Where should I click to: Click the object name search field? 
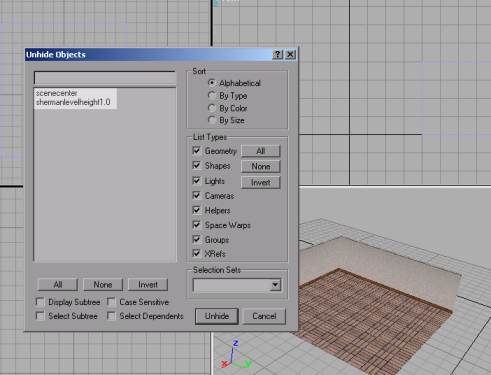coord(105,78)
